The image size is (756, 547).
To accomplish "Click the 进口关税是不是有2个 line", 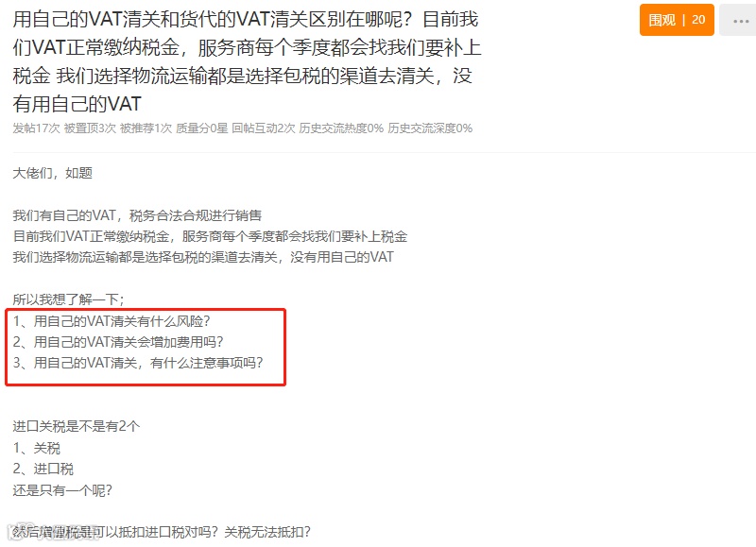I will [x=77, y=426].
